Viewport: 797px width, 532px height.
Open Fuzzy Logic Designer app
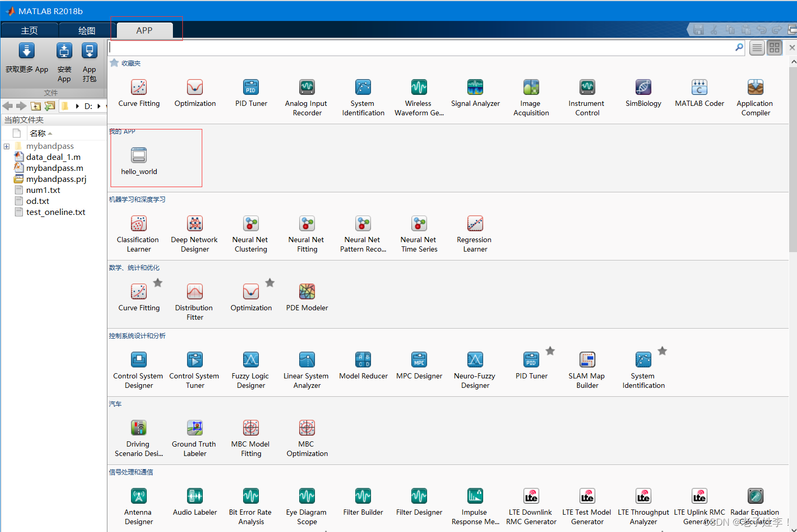click(x=251, y=371)
